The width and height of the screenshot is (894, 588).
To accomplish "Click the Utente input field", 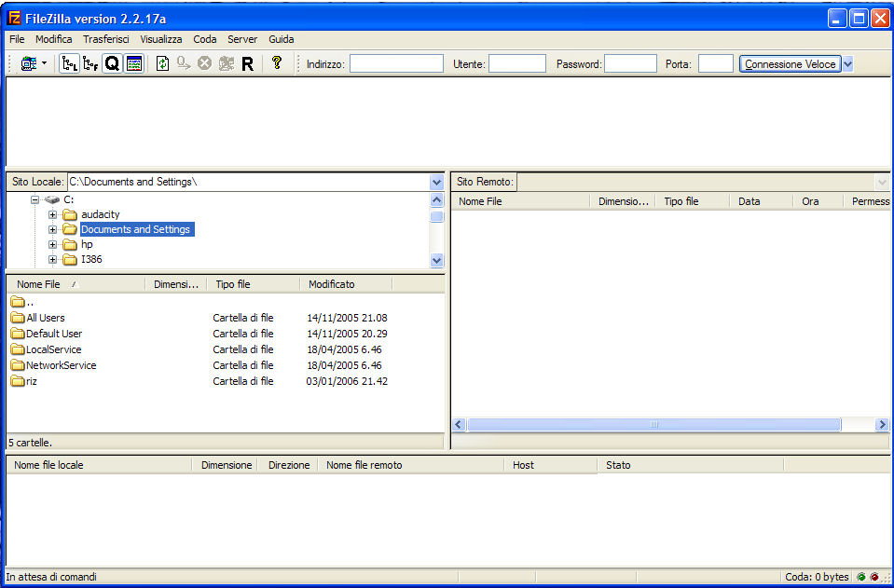I will point(517,63).
